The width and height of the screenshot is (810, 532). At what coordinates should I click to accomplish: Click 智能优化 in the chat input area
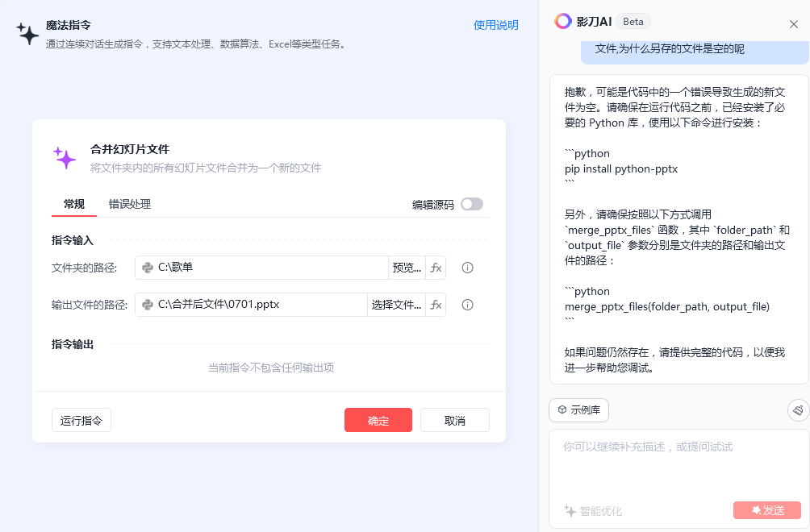(593, 511)
